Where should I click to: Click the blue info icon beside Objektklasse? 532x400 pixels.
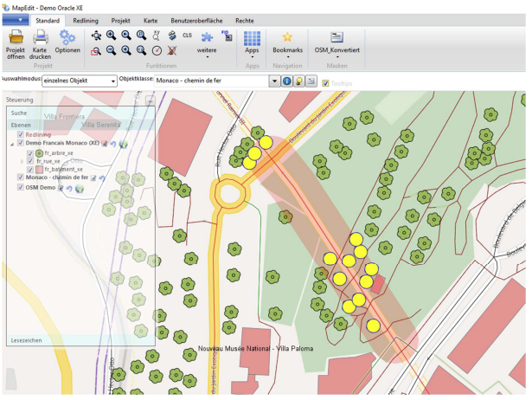click(287, 81)
